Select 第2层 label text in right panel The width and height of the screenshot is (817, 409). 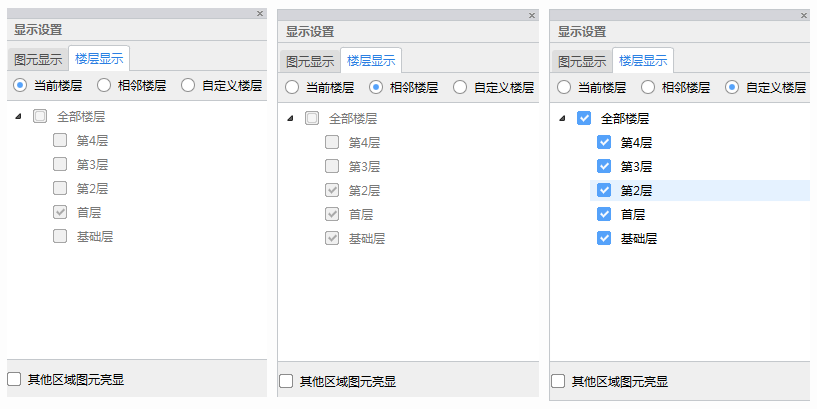click(636, 190)
